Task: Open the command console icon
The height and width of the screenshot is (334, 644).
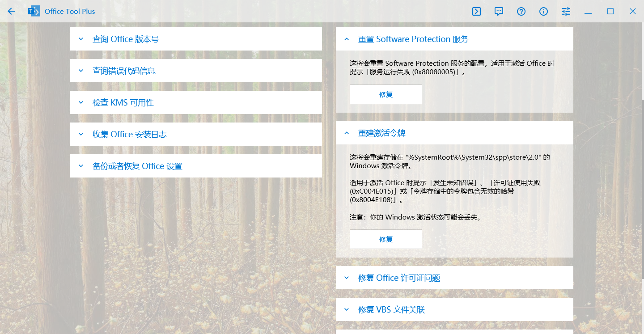Action: [x=476, y=12]
